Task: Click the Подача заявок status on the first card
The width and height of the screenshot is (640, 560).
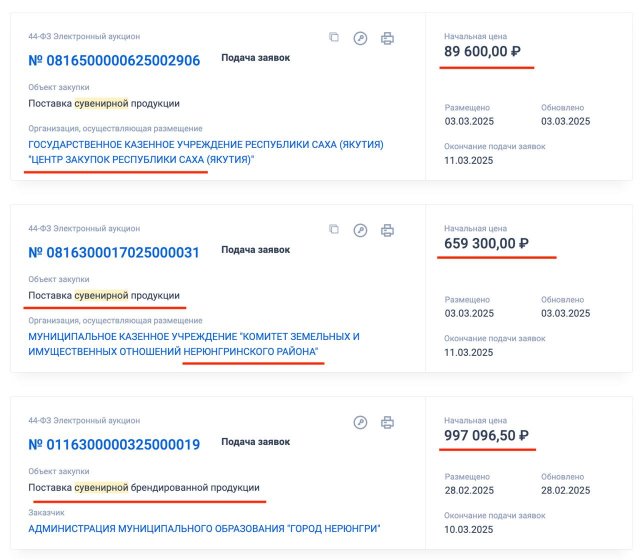Action: (x=256, y=58)
